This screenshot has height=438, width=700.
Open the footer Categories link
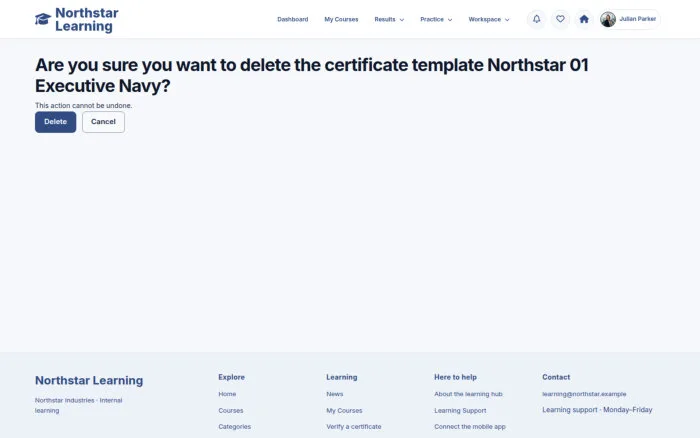[234, 426]
